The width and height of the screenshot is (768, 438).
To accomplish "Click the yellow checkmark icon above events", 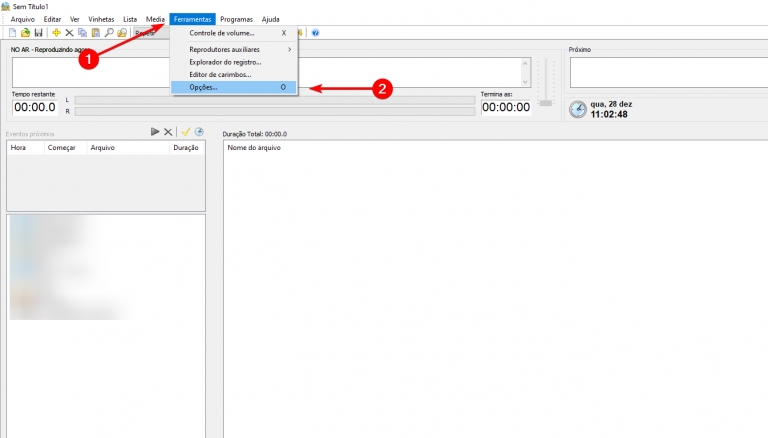I will [x=185, y=132].
